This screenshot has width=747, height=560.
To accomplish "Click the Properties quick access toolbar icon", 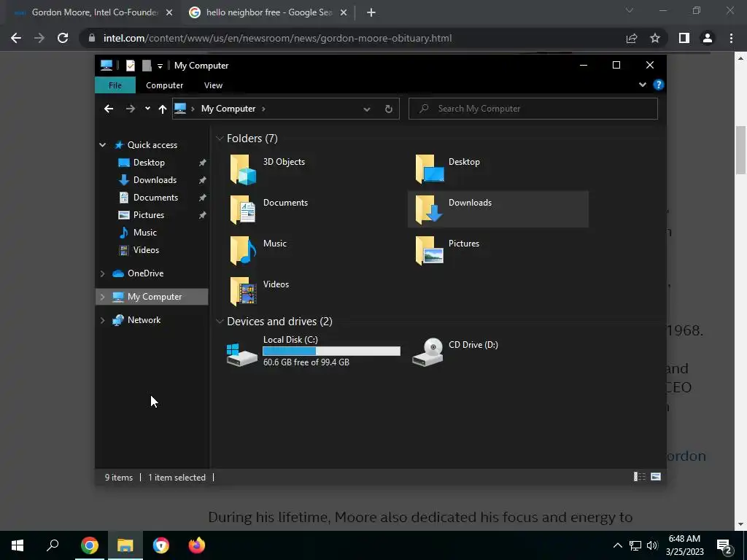I will pos(130,66).
